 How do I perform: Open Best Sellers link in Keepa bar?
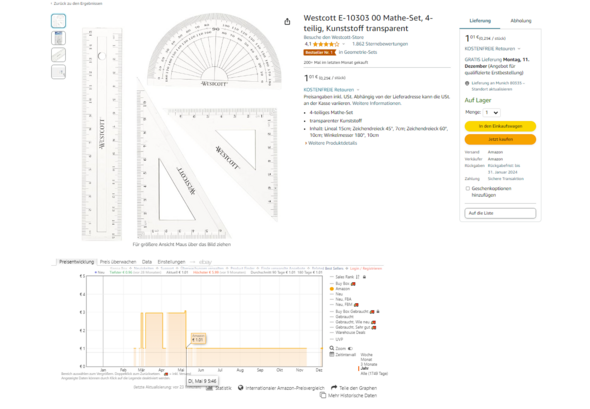(334, 268)
